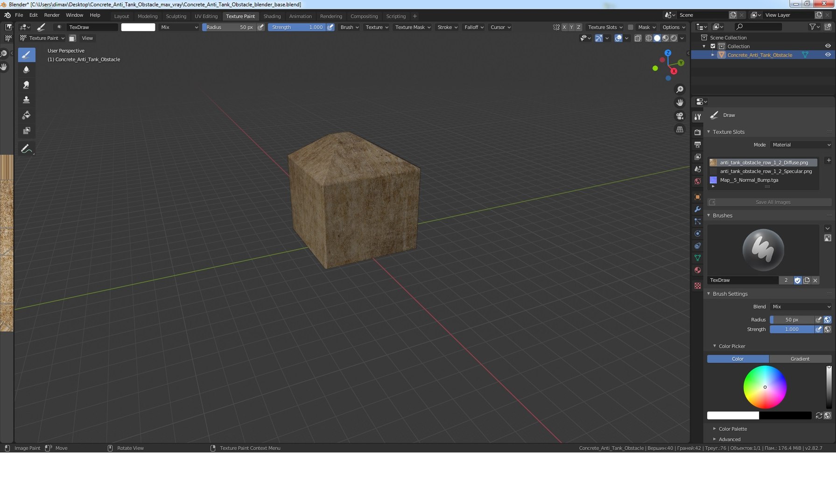Select the Mask tool
Screen dimensions: 836x504
click(x=27, y=131)
